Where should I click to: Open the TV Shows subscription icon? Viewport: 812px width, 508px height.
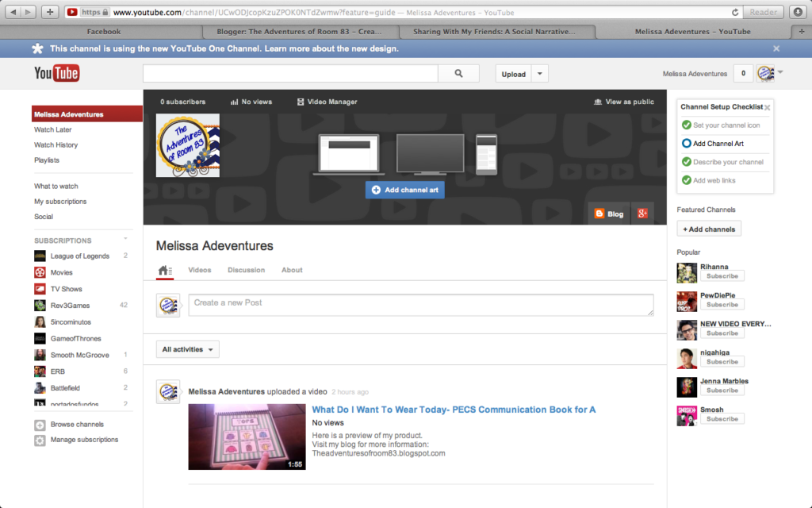40,289
